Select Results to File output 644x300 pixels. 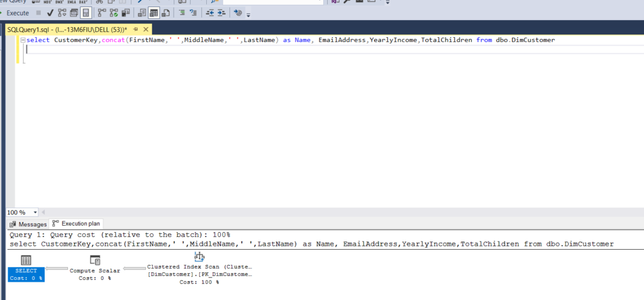166,13
